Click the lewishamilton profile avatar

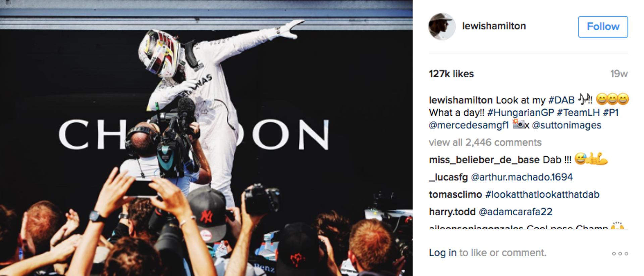[x=442, y=27]
